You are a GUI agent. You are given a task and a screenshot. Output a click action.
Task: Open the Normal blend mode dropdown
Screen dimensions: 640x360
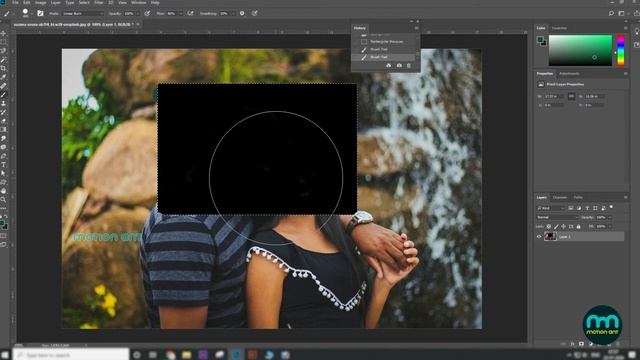point(558,217)
